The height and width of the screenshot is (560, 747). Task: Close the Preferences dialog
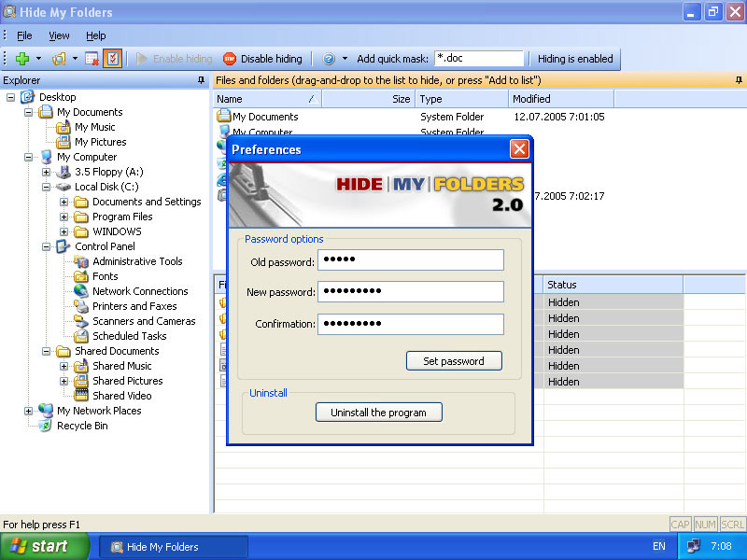coord(519,149)
